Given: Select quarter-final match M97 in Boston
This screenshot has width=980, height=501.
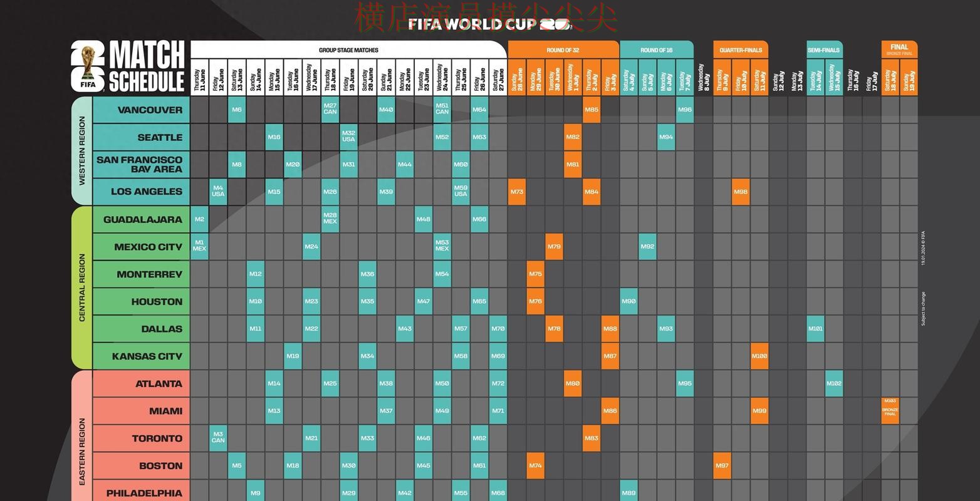Looking at the screenshot, I should tap(722, 466).
